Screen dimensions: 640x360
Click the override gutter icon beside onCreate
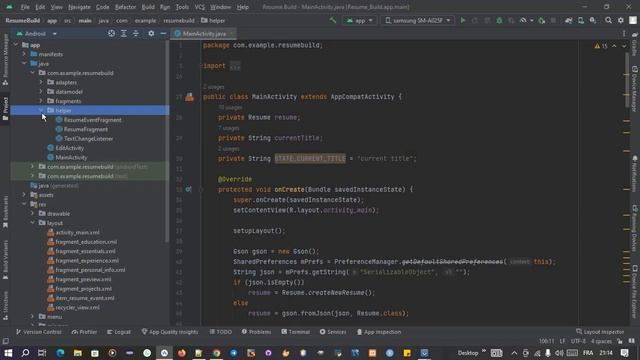coord(188,189)
